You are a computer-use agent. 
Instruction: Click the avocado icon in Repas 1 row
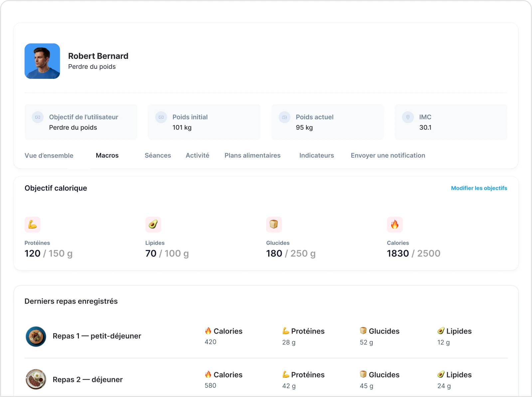click(441, 331)
